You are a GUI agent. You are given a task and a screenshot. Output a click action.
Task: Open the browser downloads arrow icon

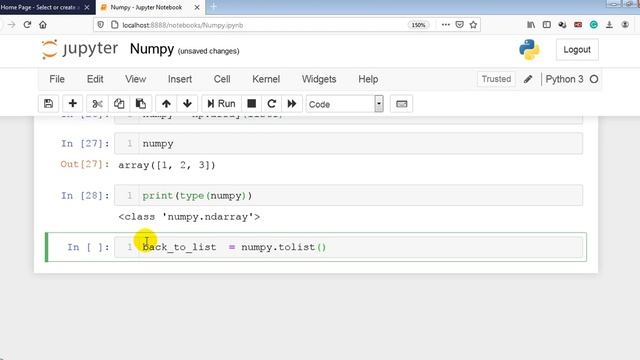coord(609,24)
